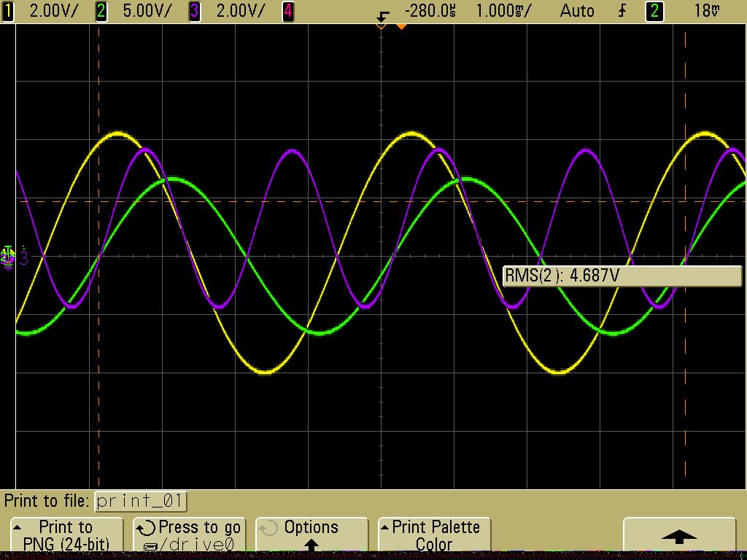The height and width of the screenshot is (560, 747).
Task: Click the trigger position arrow icon in header
Action: [x=382, y=17]
